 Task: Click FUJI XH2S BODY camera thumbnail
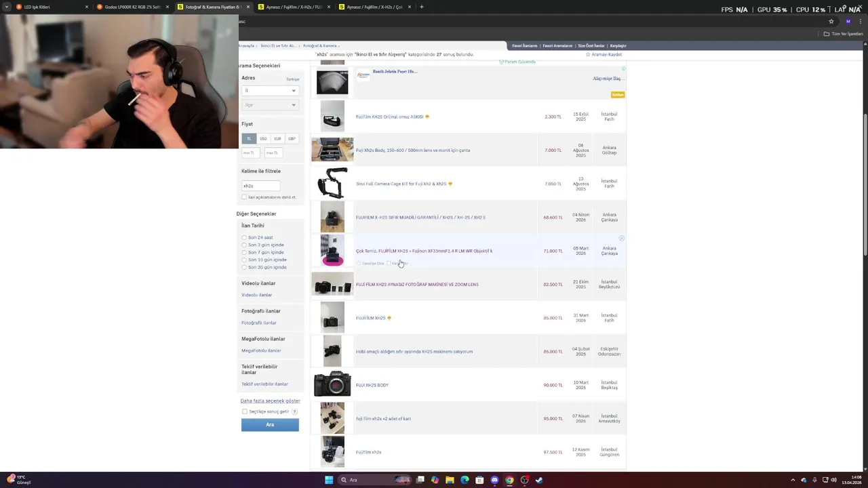332,384
